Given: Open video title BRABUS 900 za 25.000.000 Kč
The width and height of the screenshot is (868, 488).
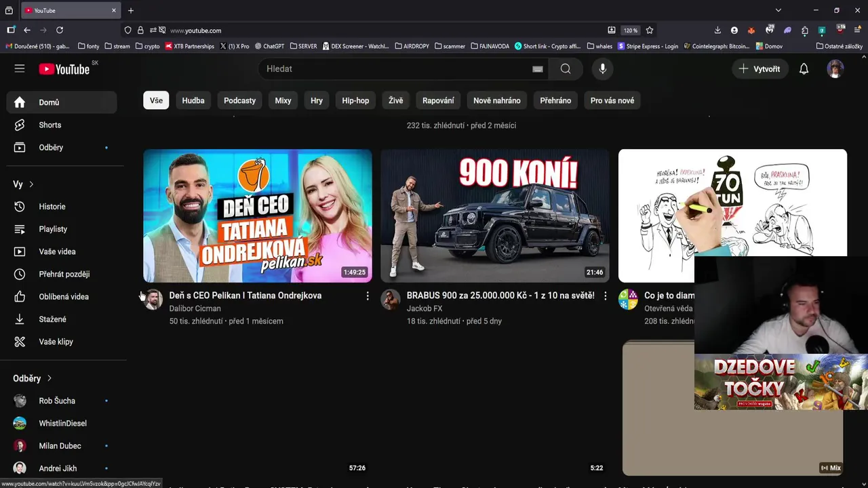Looking at the screenshot, I should coord(500,296).
